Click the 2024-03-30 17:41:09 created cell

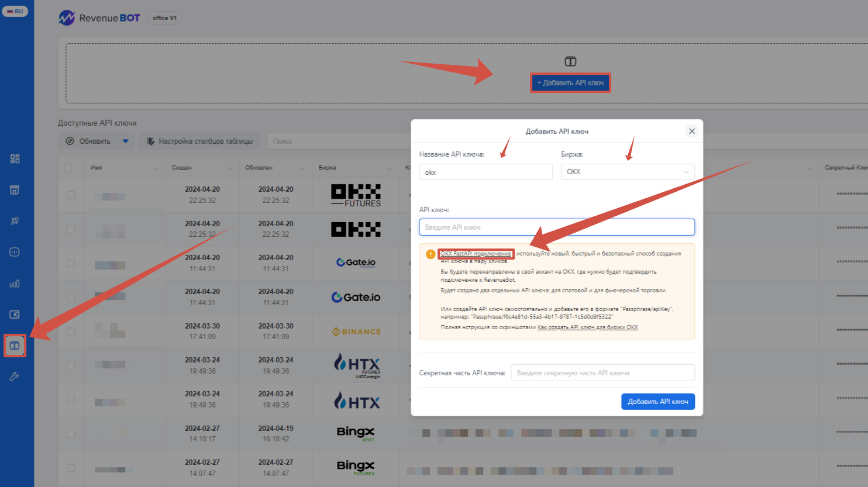[x=202, y=331]
